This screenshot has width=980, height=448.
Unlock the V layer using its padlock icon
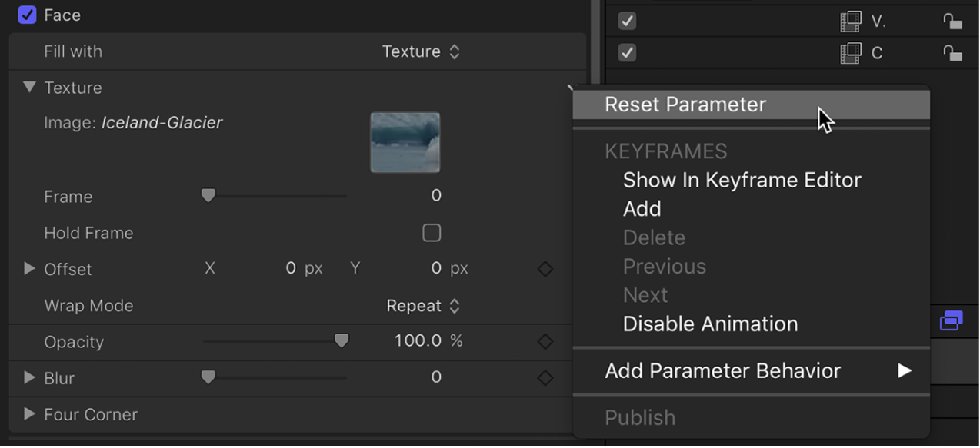(x=954, y=21)
